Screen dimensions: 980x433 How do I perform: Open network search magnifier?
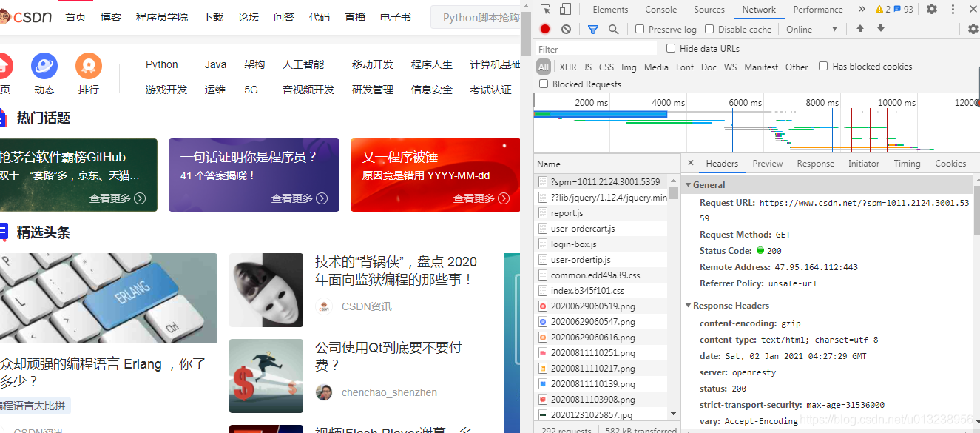613,29
